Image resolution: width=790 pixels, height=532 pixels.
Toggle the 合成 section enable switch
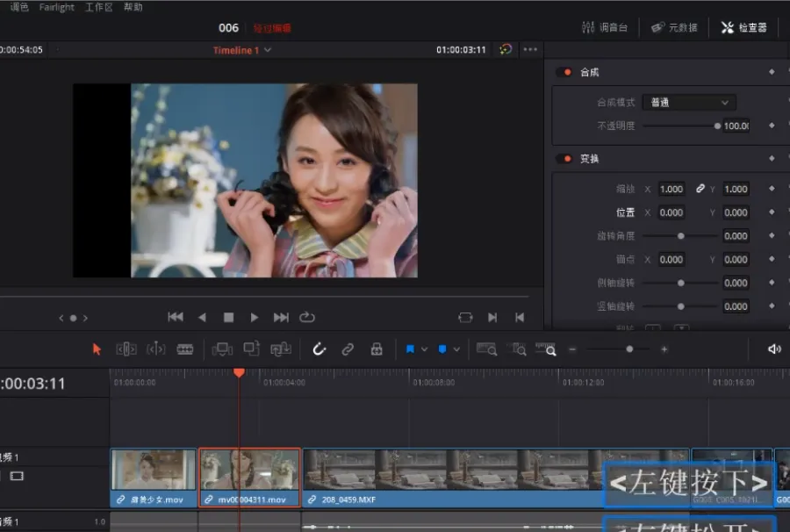tap(564, 72)
